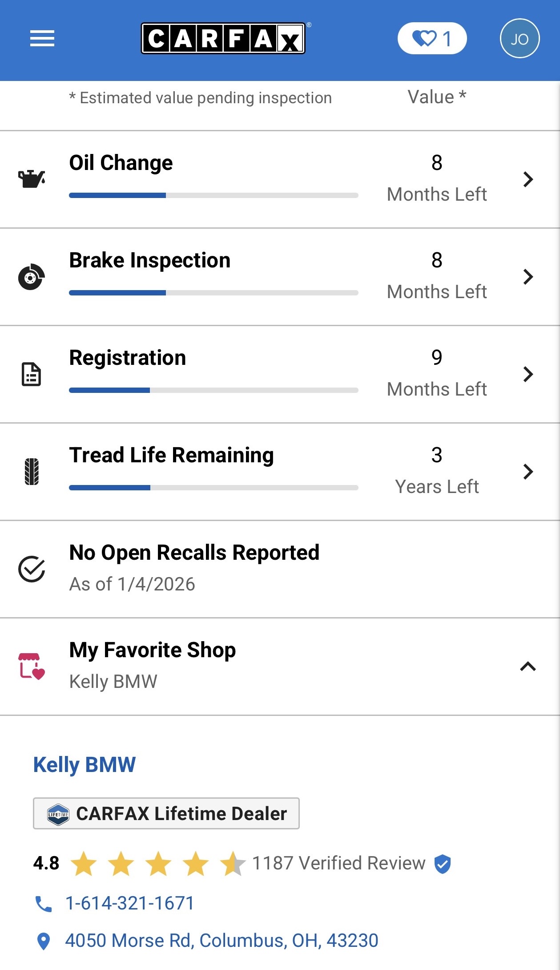The image size is (560, 970).
Task: Click the recalls checkmark circle icon
Action: [x=31, y=569]
